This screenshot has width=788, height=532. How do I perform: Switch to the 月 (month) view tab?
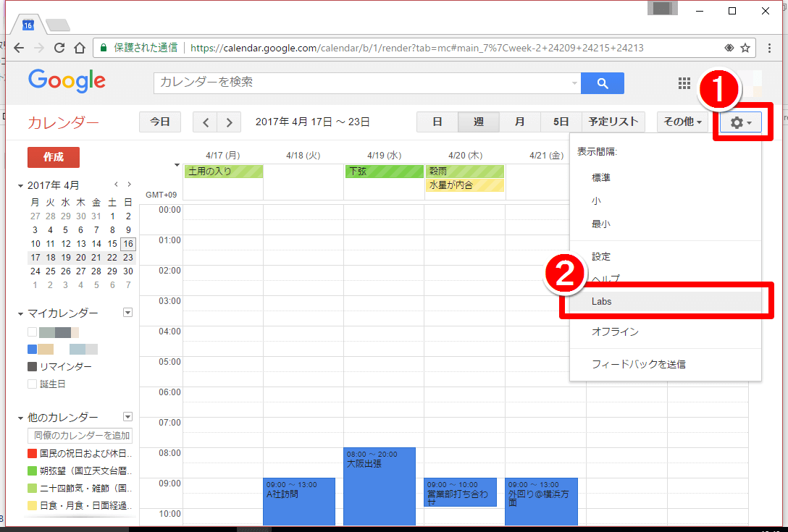tap(519, 122)
